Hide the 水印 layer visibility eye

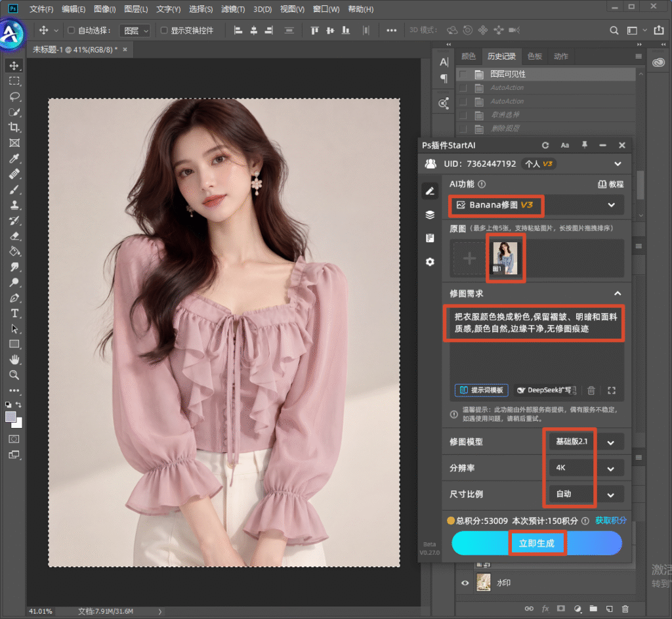click(x=465, y=583)
